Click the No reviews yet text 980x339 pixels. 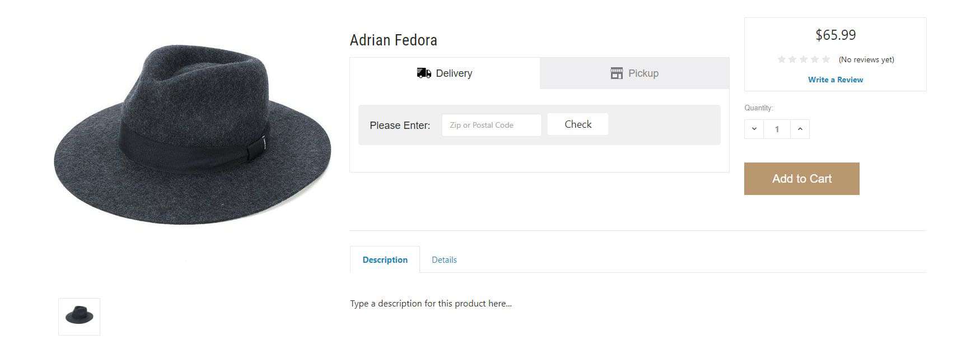[866, 59]
